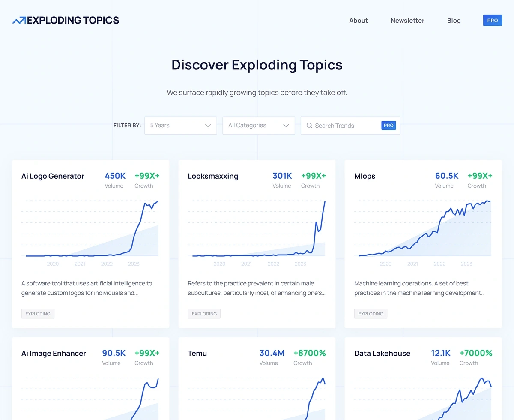Image resolution: width=514 pixels, height=420 pixels.
Task: Click the Looksmaxxing description text
Action: tap(257, 288)
